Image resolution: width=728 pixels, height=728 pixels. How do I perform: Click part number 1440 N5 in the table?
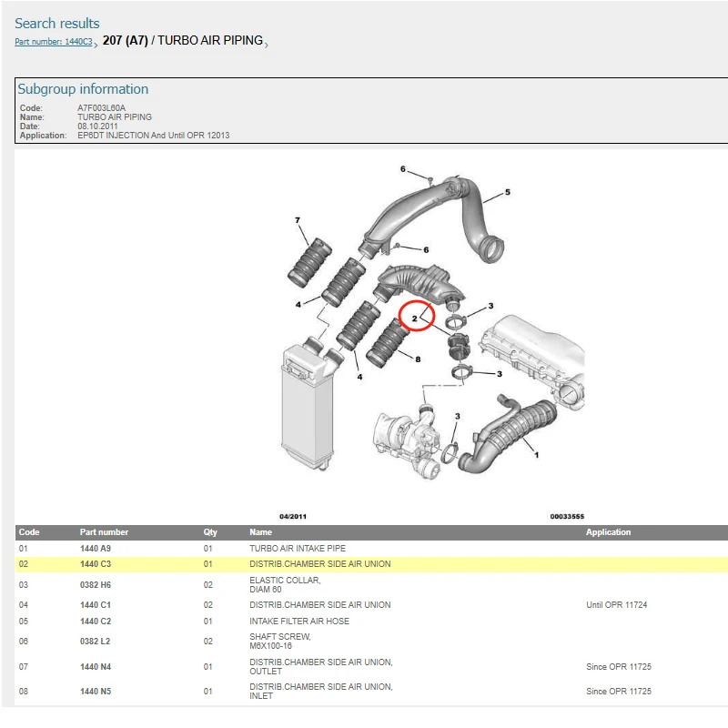point(96,692)
